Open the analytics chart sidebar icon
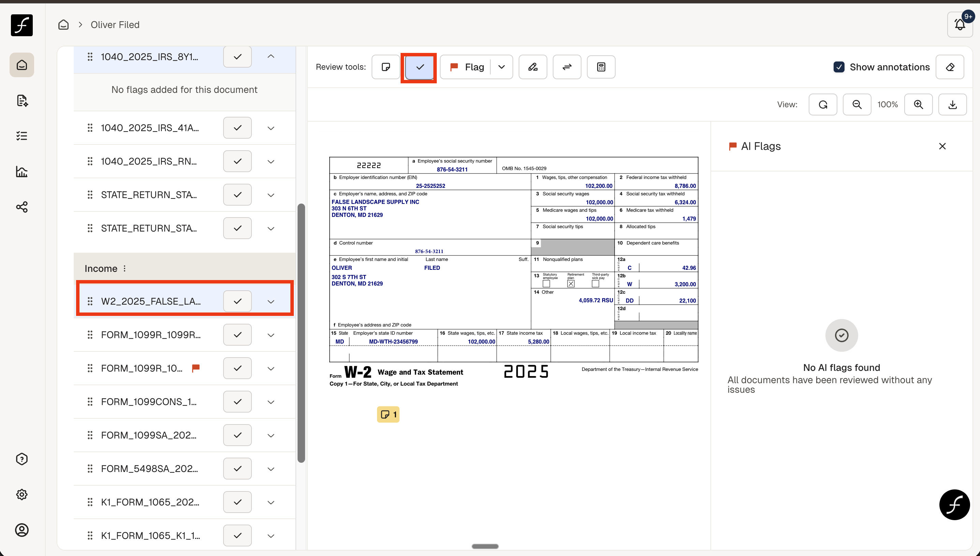Screen dimensions: 980x556 point(22,171)
